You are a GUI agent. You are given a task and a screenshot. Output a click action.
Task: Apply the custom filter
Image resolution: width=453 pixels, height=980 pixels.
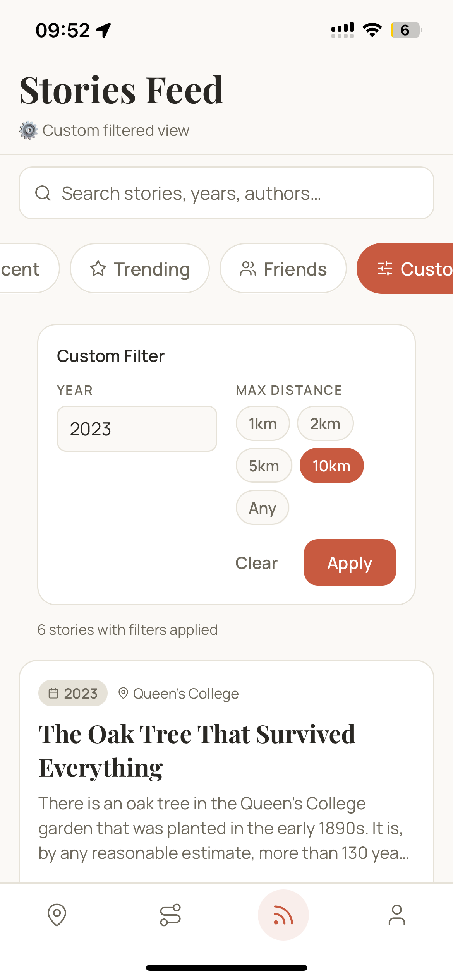coord(350,563)
